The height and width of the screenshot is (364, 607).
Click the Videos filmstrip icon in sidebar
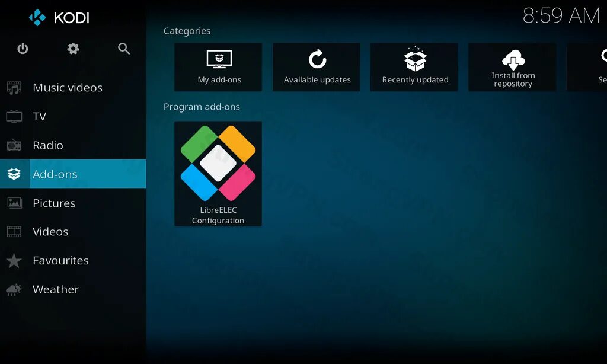14,232
